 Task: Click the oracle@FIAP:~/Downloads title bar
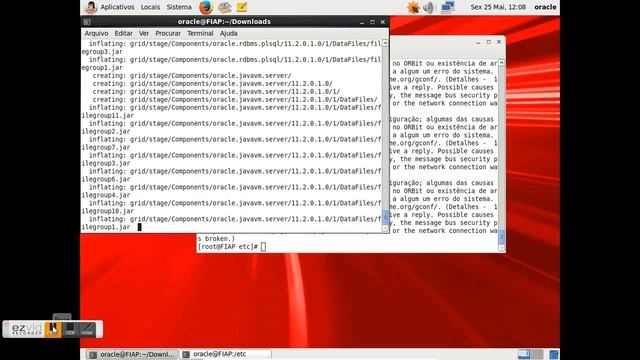tap(224, 22)
